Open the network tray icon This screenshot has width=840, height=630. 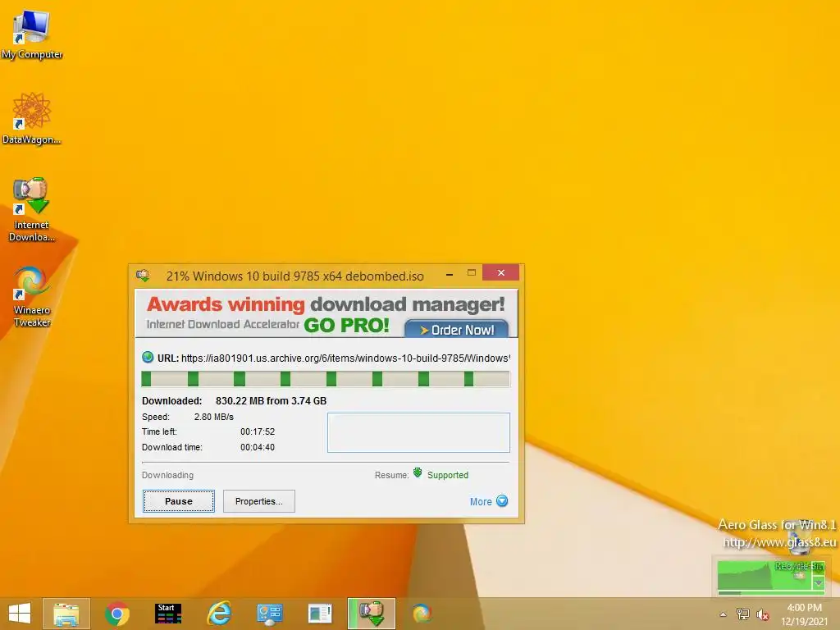[x=743, y=614]
